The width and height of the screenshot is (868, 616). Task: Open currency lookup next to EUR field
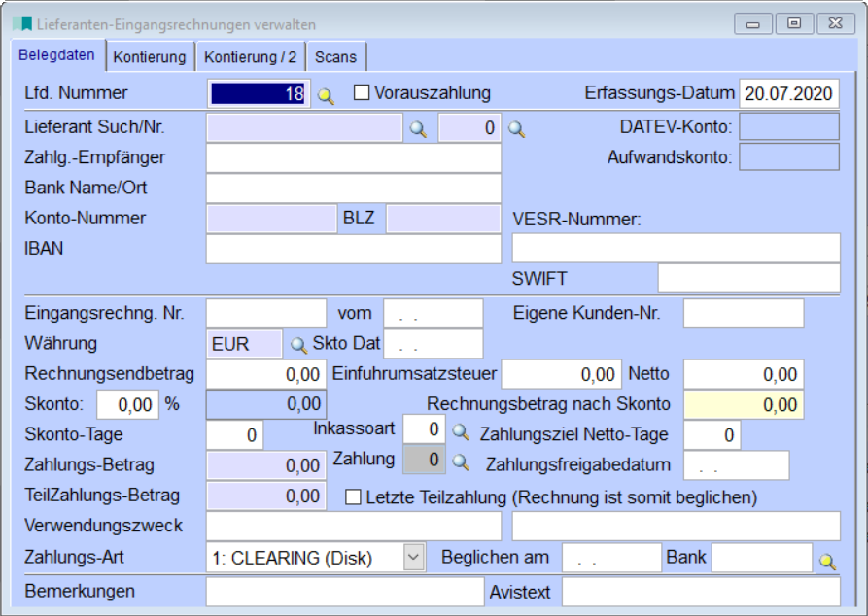[x=297, y=345]
